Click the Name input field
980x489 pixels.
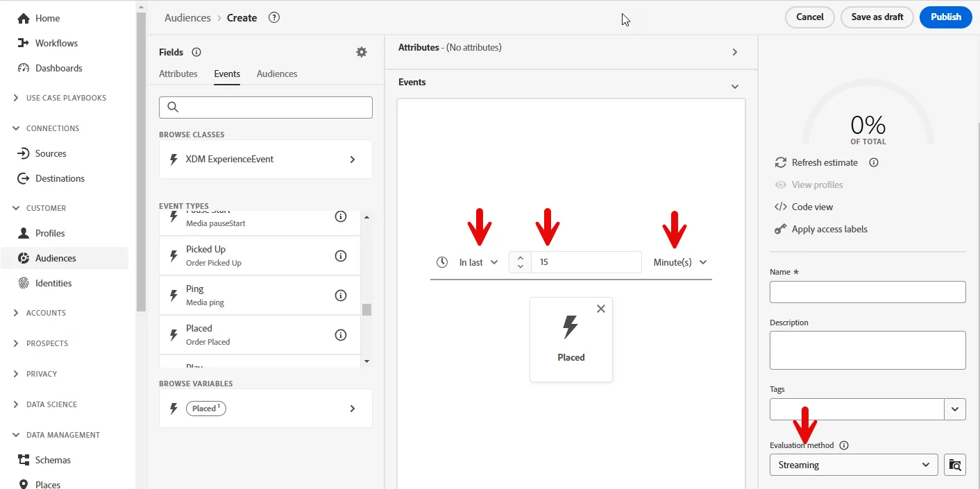point(868,292)
